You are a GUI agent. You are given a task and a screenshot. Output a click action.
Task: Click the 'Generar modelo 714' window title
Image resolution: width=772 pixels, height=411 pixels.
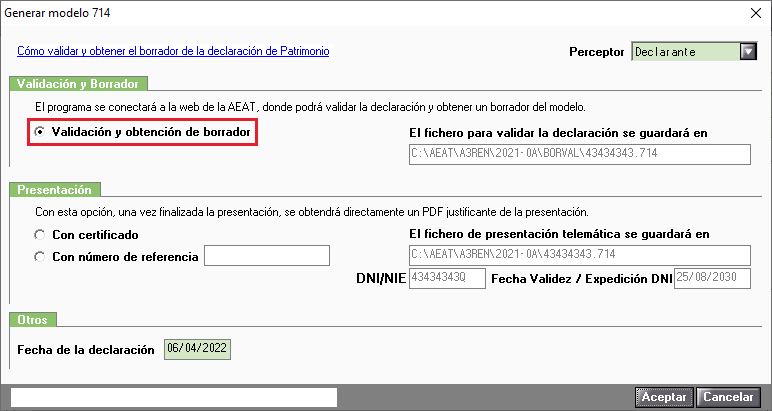point(57,13)
